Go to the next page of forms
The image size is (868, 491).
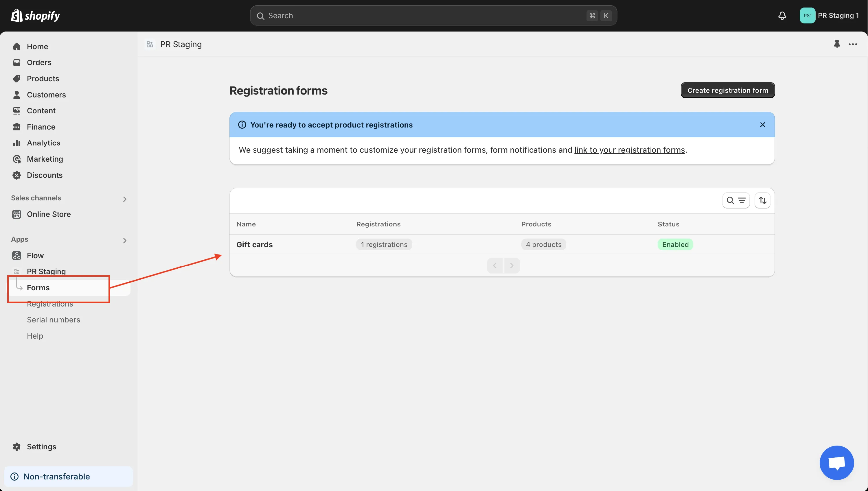512,266
